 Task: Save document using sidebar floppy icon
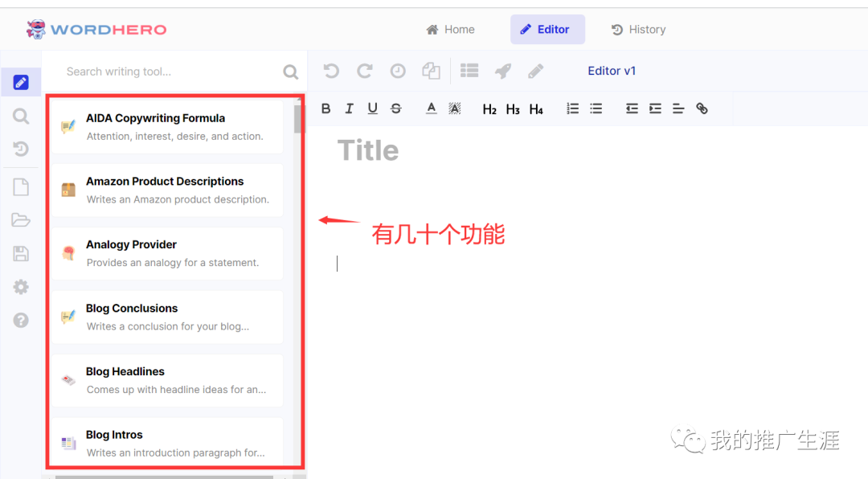[20, 254]
